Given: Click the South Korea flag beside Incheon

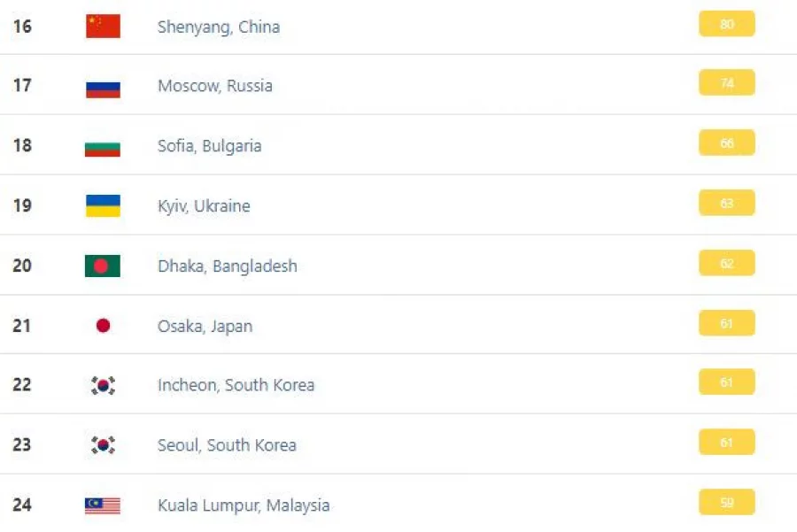Looking at the screenshot, I should [x=104, y=385].
